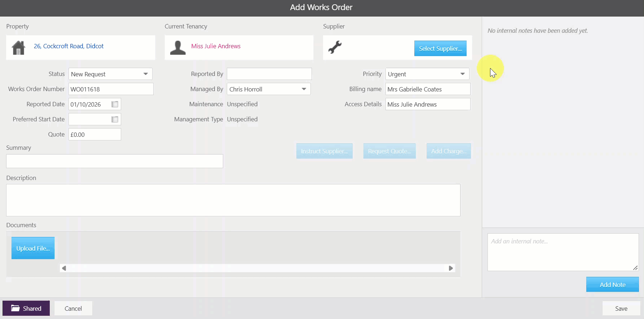This screenshot has width=644, height=319.
Task: Click the internal note text area
Action: (563, 252)
